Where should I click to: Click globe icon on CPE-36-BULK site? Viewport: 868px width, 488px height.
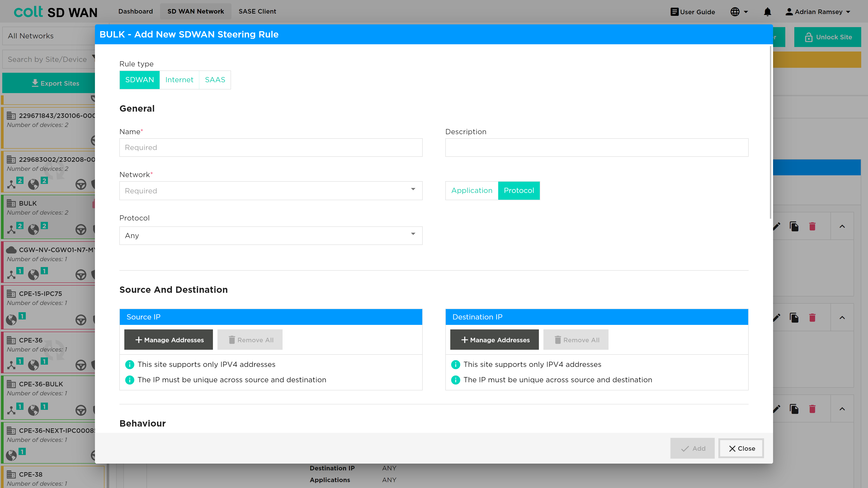pos(33,410)
